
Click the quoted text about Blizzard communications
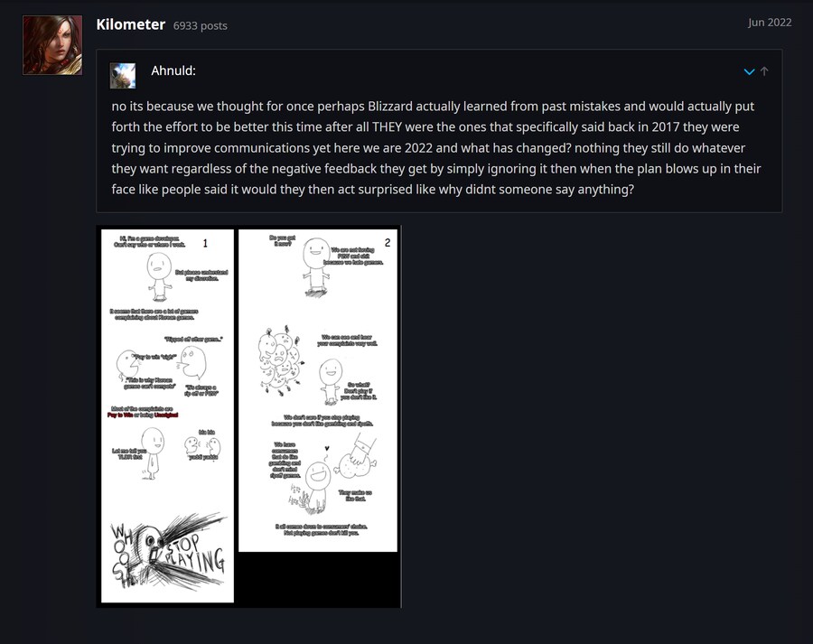point(436,148)
